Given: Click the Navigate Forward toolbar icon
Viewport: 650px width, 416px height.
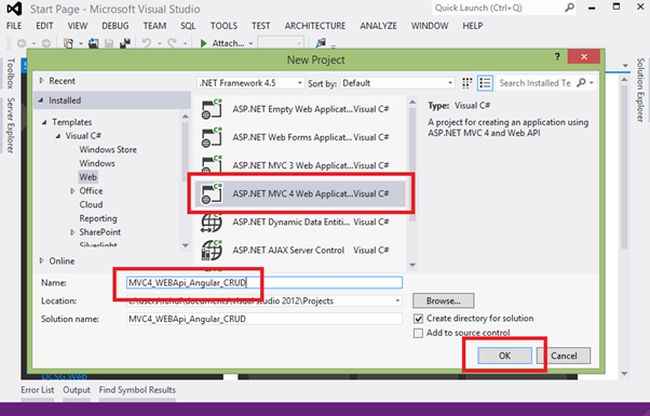Looking at the screenshot, I should point(46,43).
